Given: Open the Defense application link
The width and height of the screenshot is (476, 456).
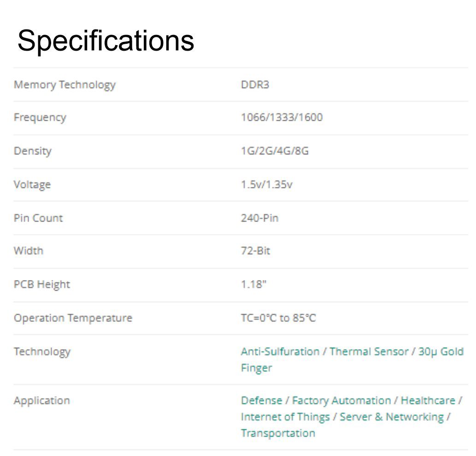Looking at the screenshot, I should 261,400.
